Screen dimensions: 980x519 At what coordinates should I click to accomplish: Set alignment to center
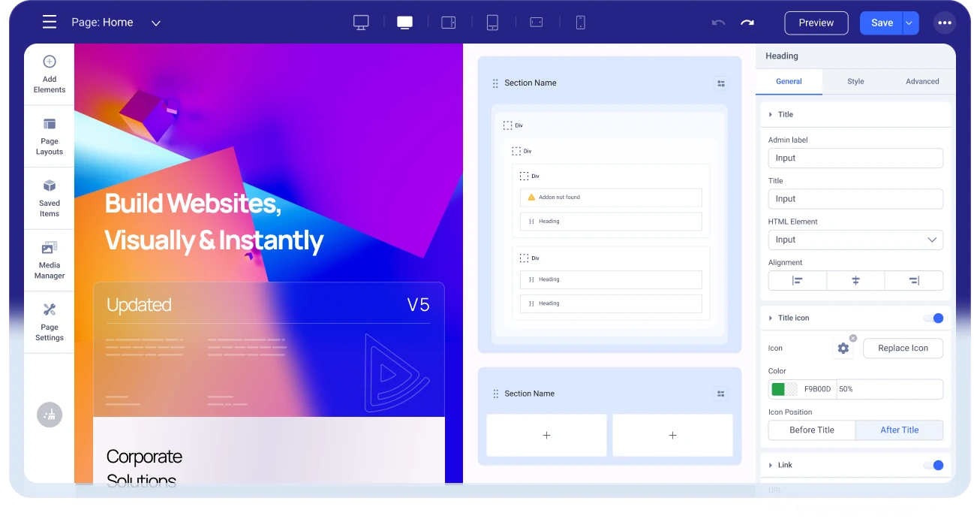coord(855,280)
